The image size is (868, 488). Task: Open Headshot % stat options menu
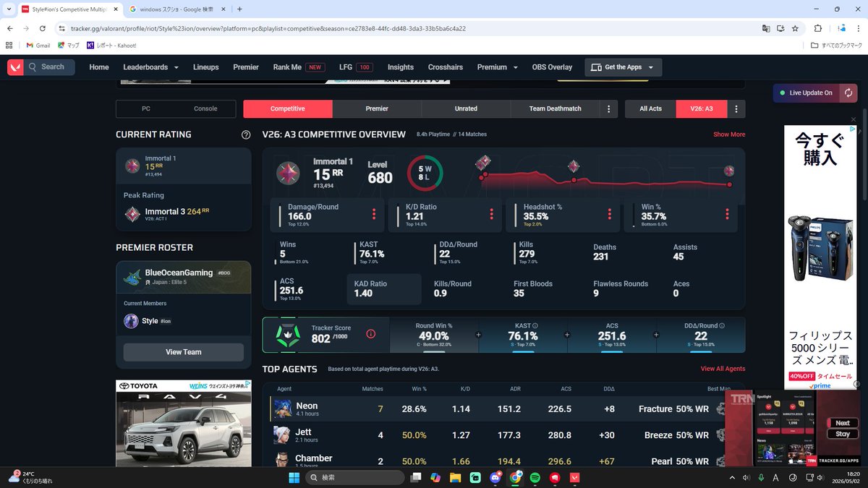(x=609, y=214)
